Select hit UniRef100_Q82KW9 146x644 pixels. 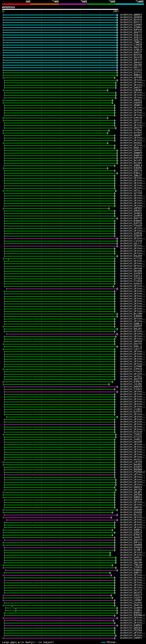coord(131,510)
